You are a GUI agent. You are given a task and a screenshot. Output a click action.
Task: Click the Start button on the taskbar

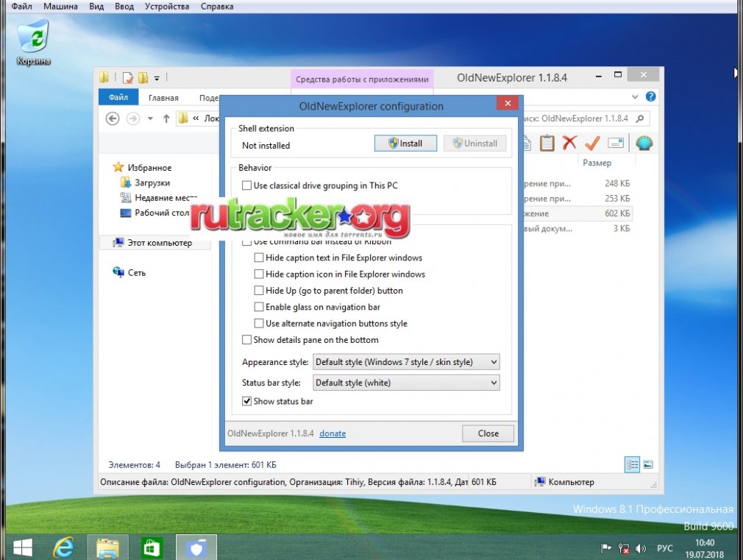pyautogui.click(x=23, y=547)
